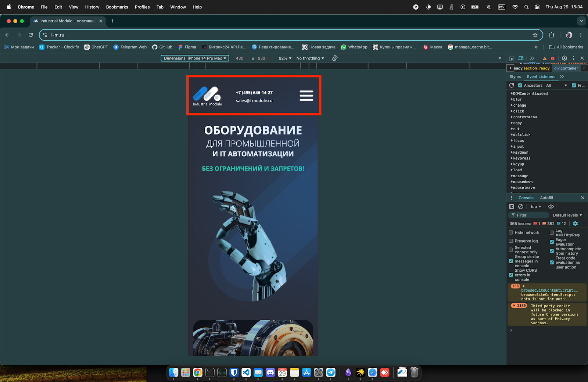
Task: Click phone number +7 (495) 646-14-27
Action: (x=254, y=93)
